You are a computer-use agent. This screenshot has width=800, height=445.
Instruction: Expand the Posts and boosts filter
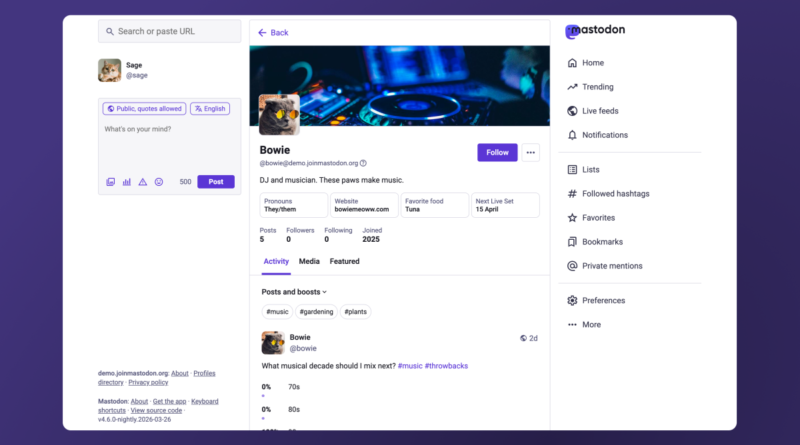(294, 292)
